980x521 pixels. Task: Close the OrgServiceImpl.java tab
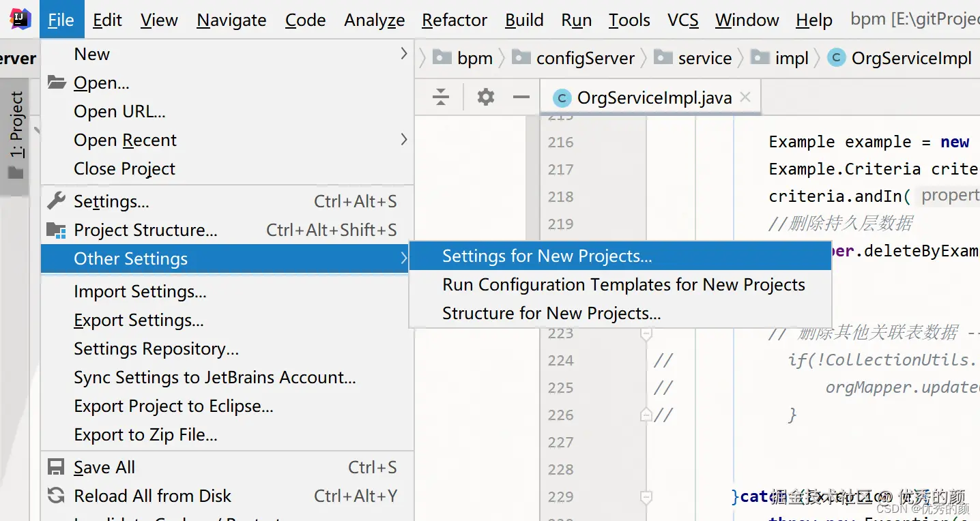tap(745, 97)
